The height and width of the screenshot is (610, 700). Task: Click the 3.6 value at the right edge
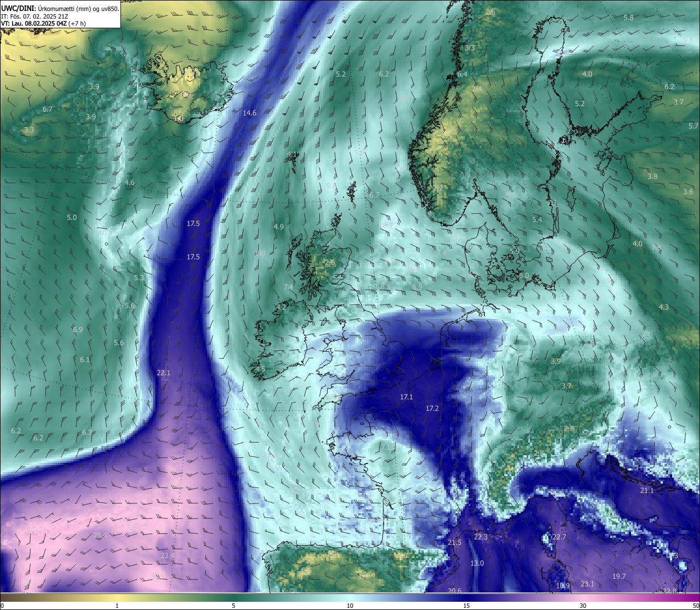point(688,192)
